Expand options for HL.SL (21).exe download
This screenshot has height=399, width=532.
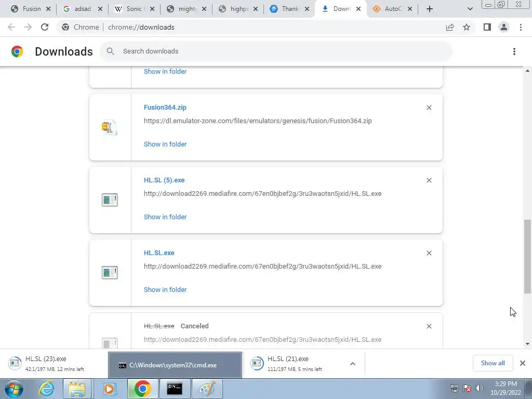(353, 364)
